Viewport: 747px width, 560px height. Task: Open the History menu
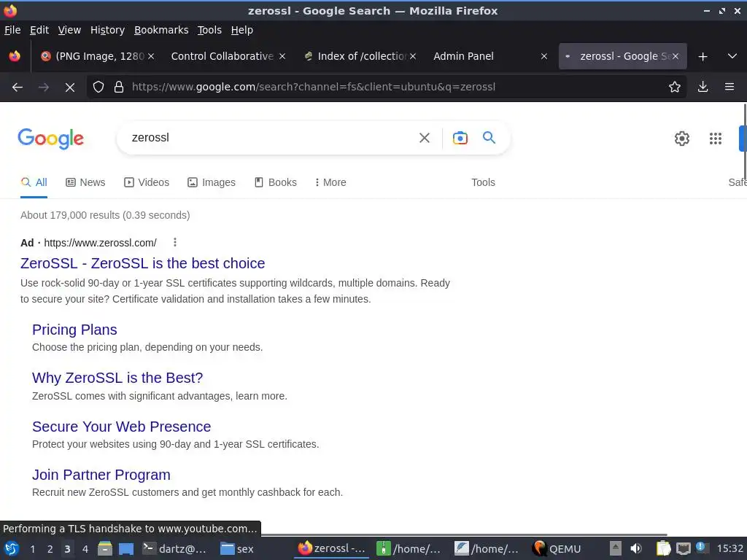coord(107,30)
